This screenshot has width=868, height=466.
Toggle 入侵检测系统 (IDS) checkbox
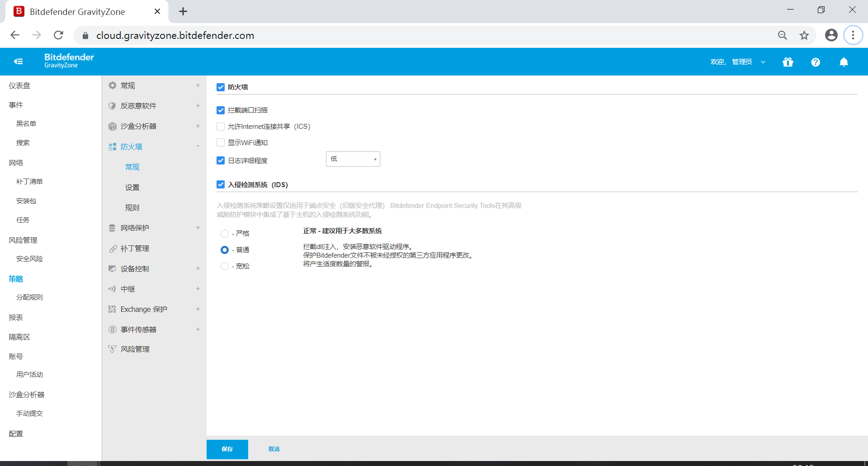(221, 184)
